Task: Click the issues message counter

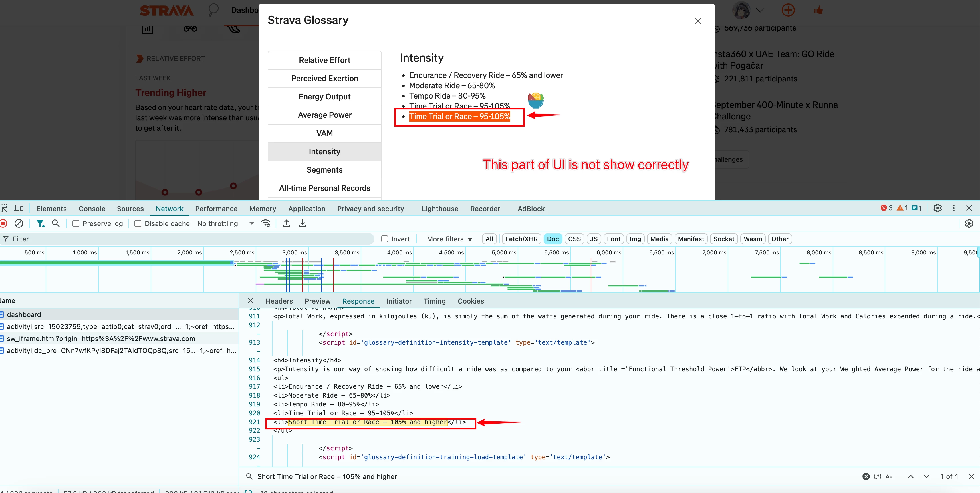Action: click(x=916, y=208)
